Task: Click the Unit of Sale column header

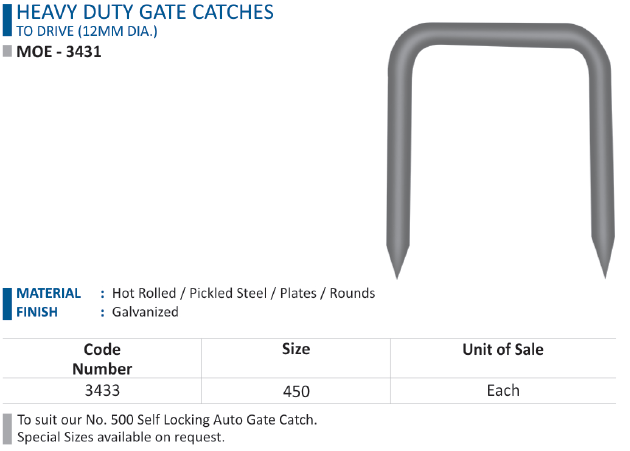Action: tap(503, 349)
